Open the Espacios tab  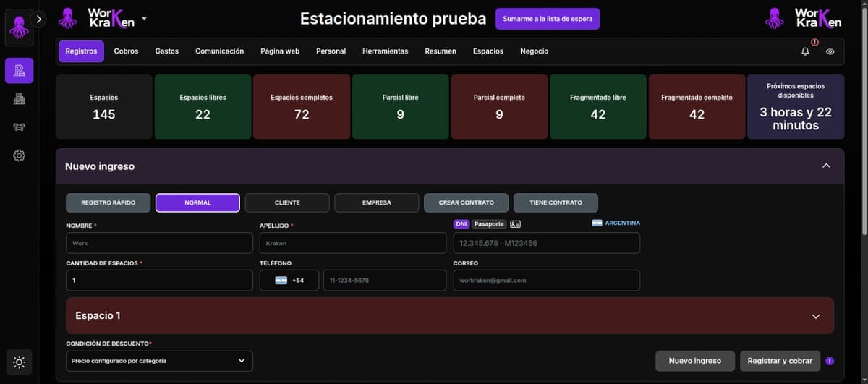(488, 51)
